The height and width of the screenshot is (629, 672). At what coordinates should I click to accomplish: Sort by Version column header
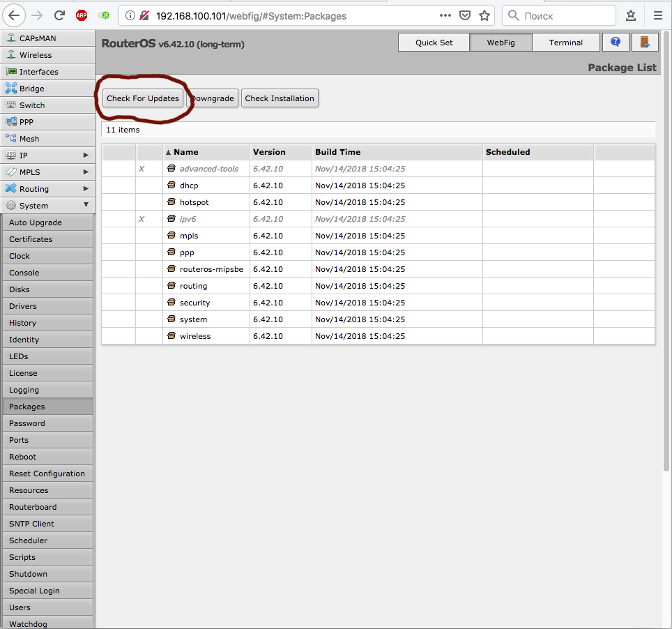point(281,152)
